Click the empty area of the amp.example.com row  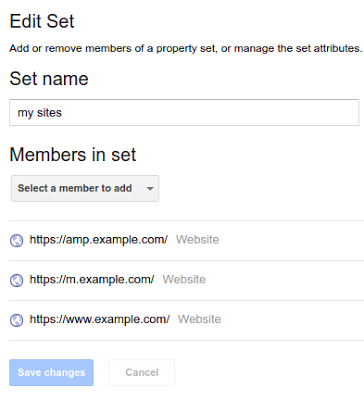292,240
